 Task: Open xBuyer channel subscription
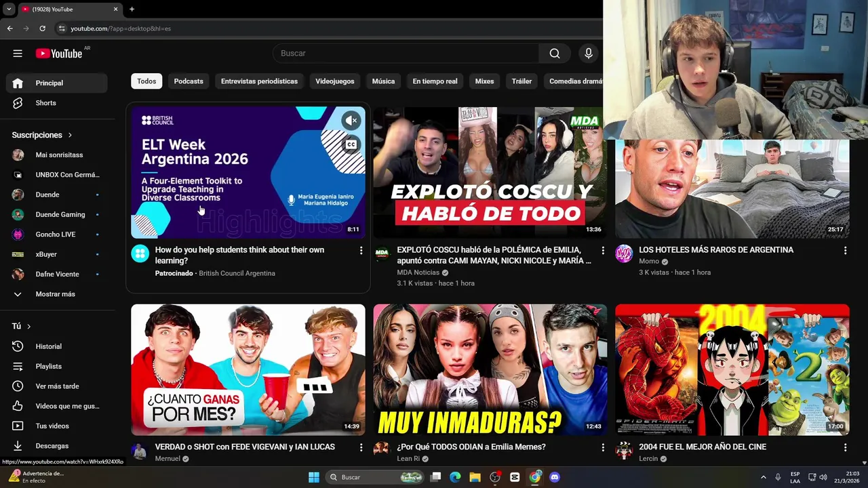pos(57,254)
